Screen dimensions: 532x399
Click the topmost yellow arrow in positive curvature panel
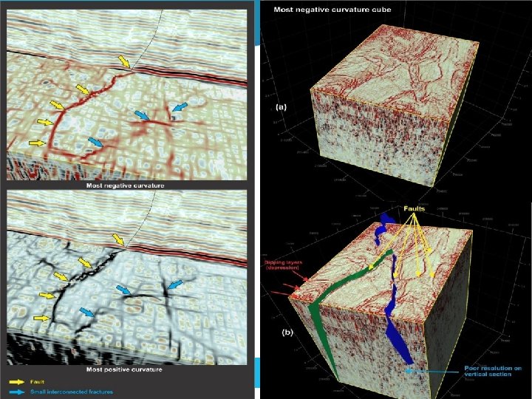click(x=119, y=239)
